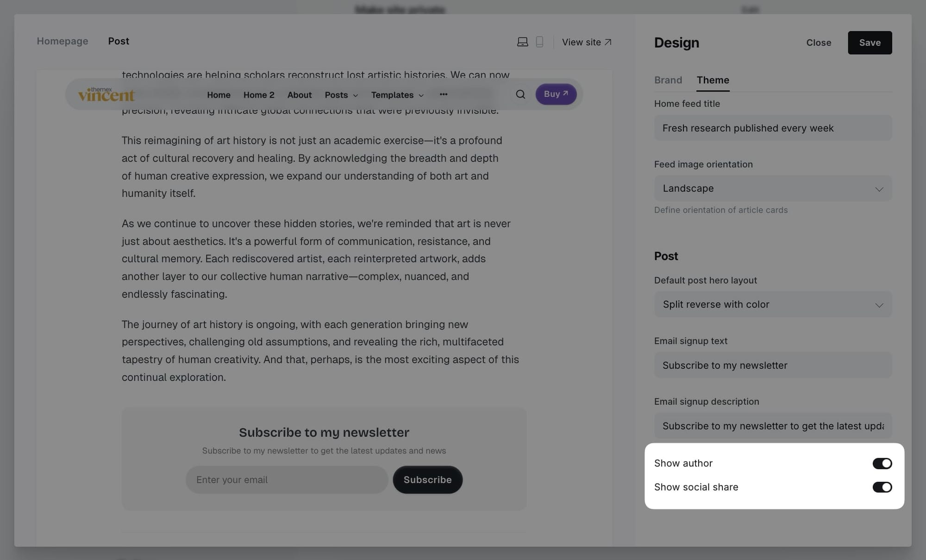Click the desktop preview icon
Image resolution: width=926 pixels, height=560 pixels.
coord(522,42)
